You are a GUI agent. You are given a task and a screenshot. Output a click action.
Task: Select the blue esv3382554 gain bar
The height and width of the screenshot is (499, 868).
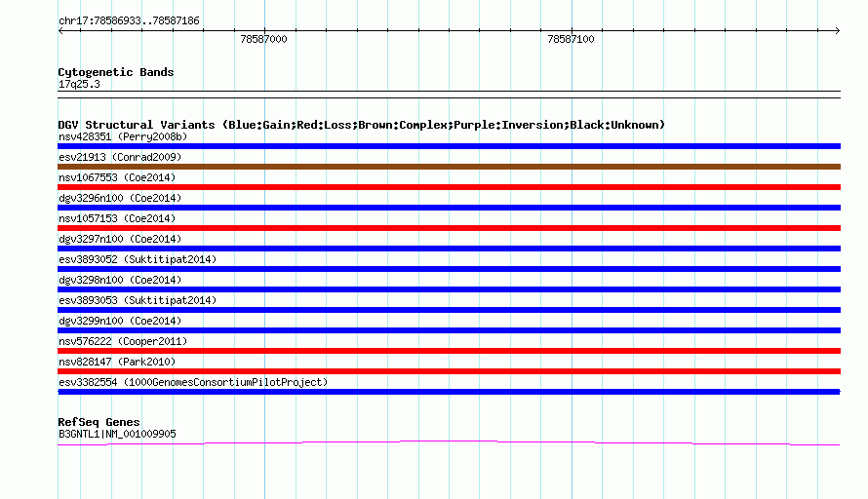[x=449, y=392]
